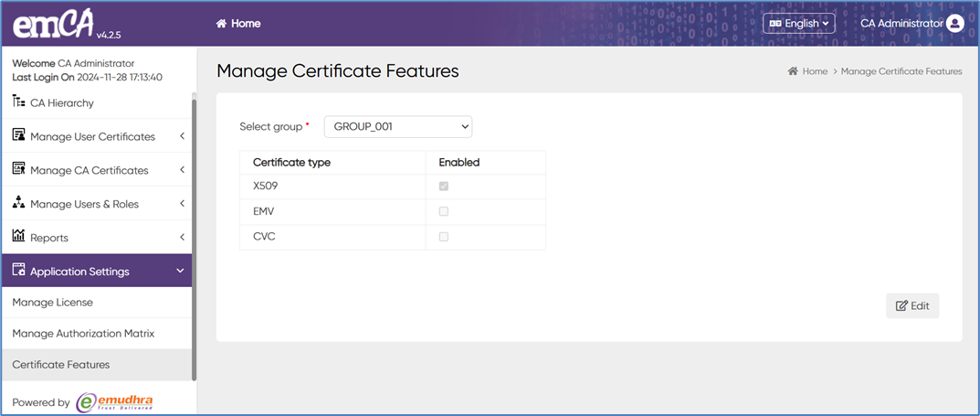
Task: Click the Edit button
Action: (912, 305)
